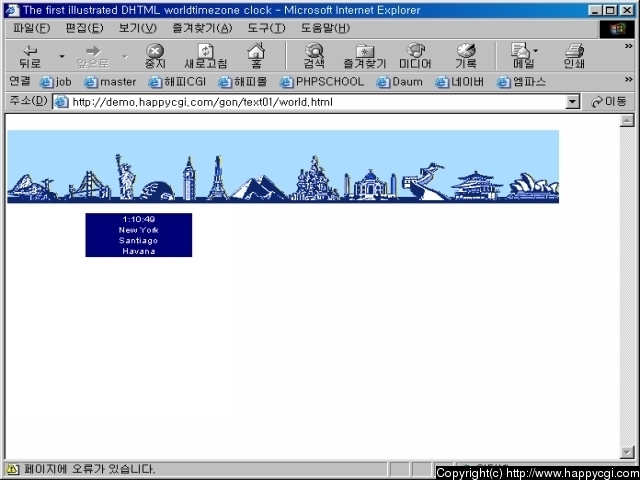Click the title bar IE document icon
The width and height of the screenshot is (640, 480).
[x=13, y=10]
